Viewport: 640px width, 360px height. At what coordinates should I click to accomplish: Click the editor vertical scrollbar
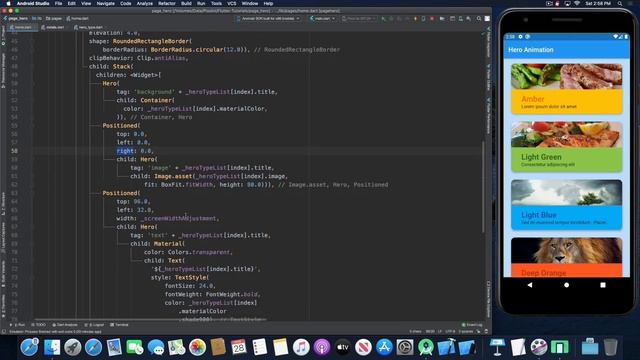483,187
